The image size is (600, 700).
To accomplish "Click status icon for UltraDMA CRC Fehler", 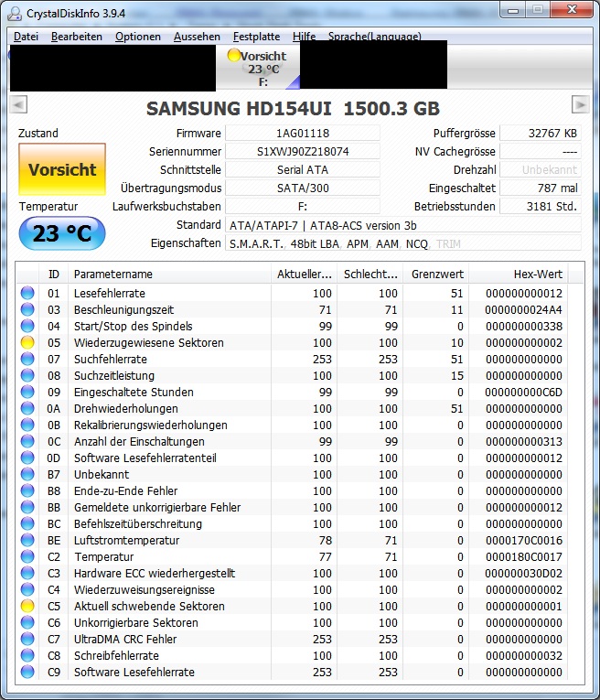I will pos(27,639).
